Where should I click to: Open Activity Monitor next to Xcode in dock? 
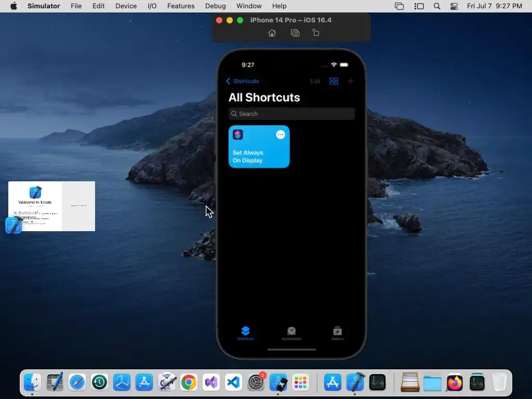[377, 382]
